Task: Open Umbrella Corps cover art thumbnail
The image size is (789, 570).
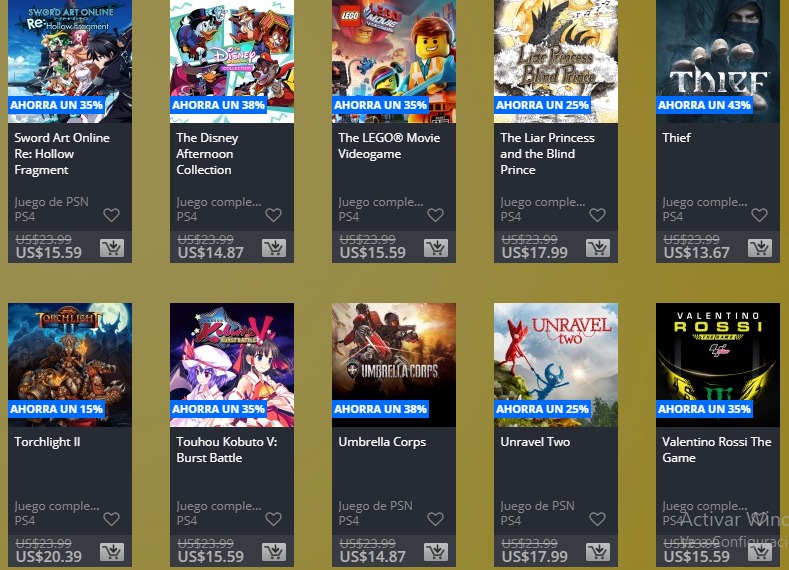Action: 394,365
